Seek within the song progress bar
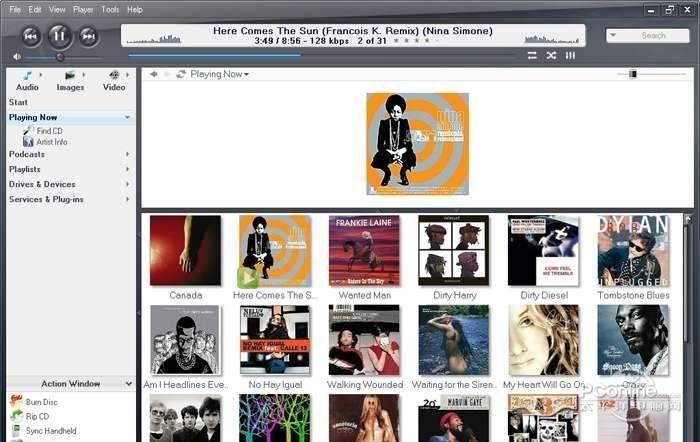 point(321,56)
